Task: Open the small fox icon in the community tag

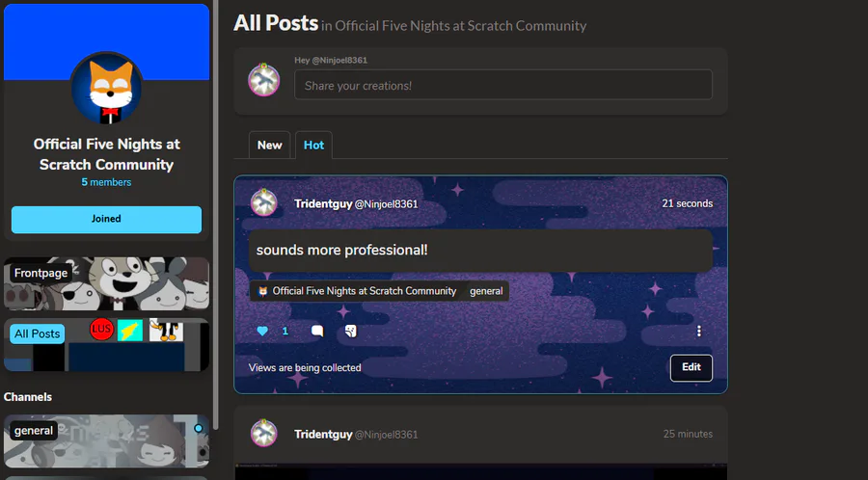Action: click(263, 291)
